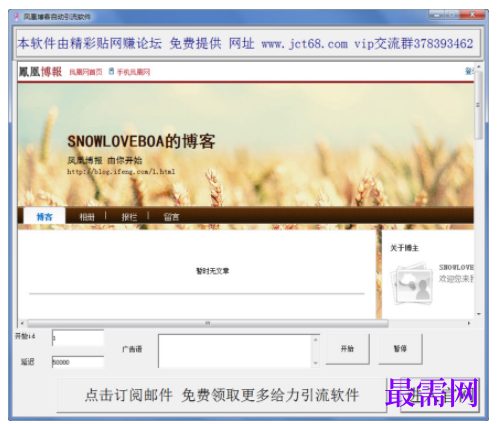Click the 鳳凰博報 logo
The width and height of the screenshot is (497, 424).
click(x=40, y=72)
